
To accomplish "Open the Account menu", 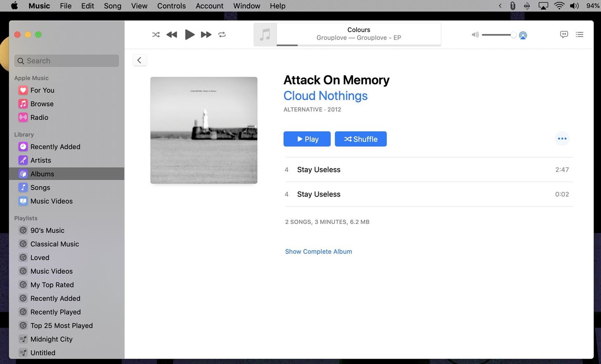I will coord(209,6).
